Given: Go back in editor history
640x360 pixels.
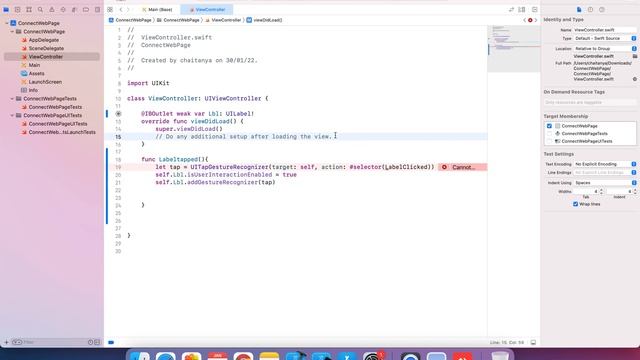Looking at the screenshot, I should coord(121,9).
